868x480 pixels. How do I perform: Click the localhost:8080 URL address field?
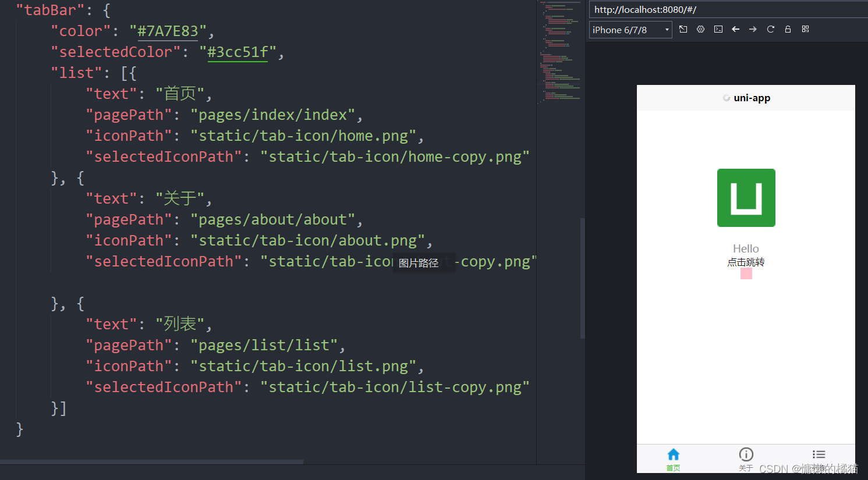(728, 9)
